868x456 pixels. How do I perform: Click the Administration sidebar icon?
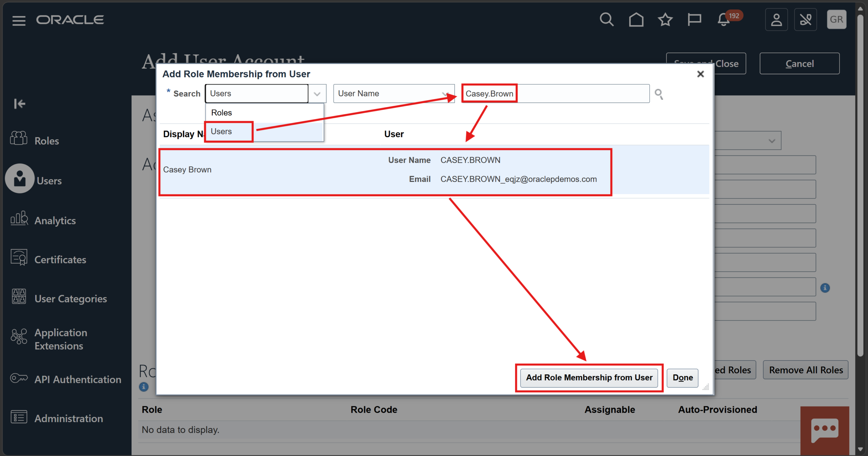[x=19, y=417]
